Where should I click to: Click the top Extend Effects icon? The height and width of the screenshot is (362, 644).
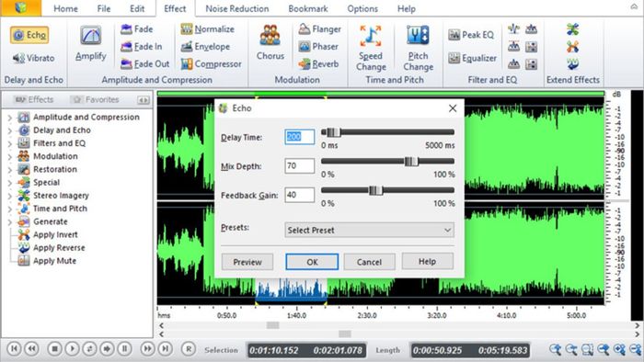click(x=572, y=29)
